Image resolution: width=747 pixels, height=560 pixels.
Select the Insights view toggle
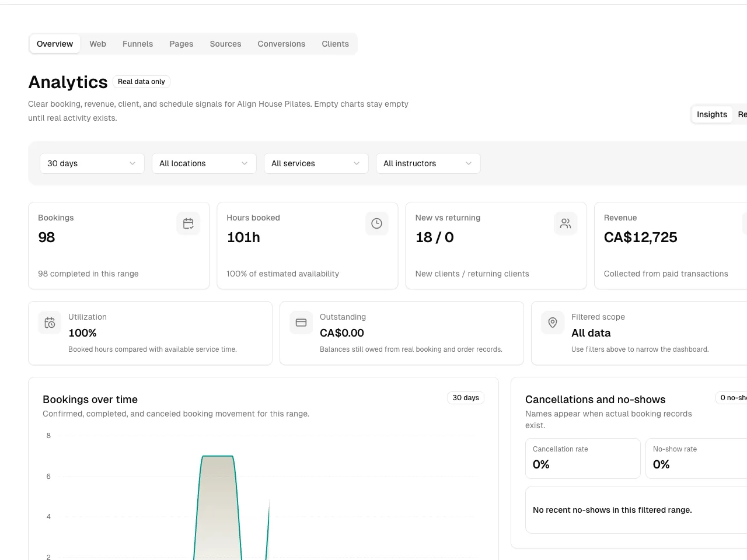coord(712,114)
